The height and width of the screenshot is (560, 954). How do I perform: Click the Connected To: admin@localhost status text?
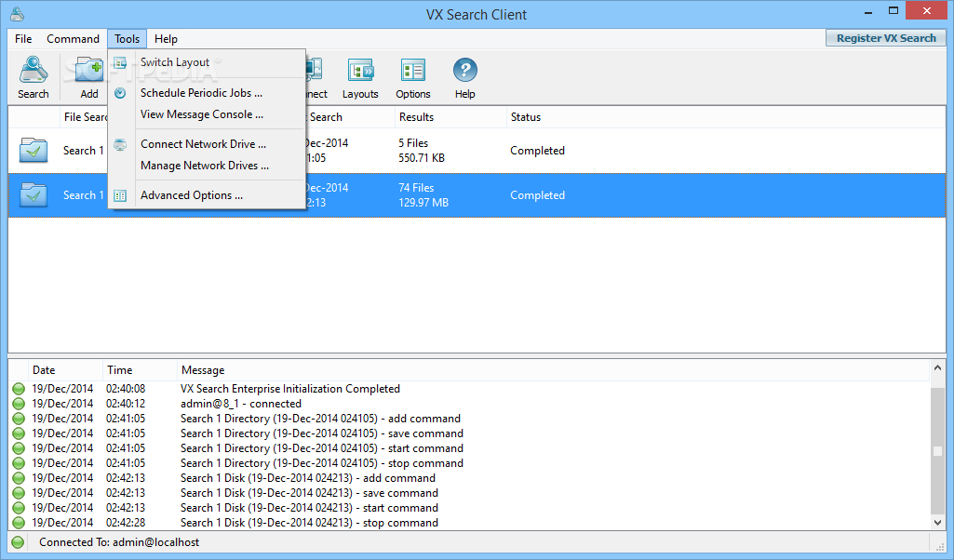tap(119, 542)
